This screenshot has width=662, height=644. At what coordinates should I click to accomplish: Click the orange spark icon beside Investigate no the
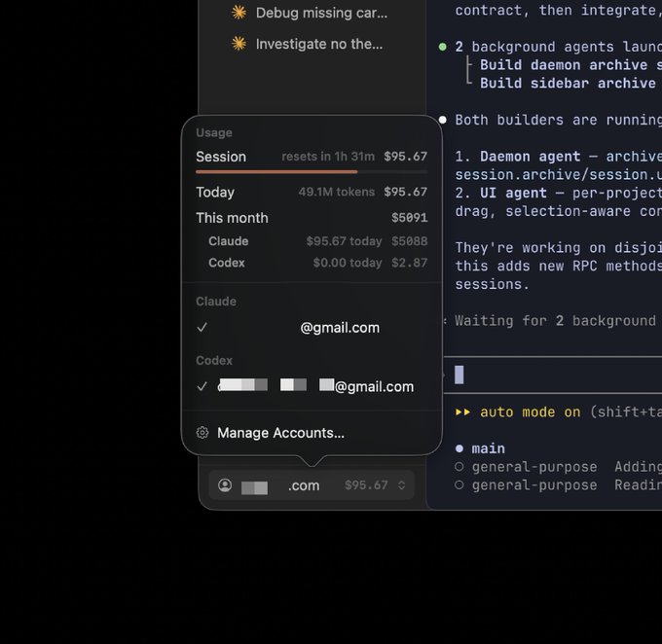(x=239, y=44)
